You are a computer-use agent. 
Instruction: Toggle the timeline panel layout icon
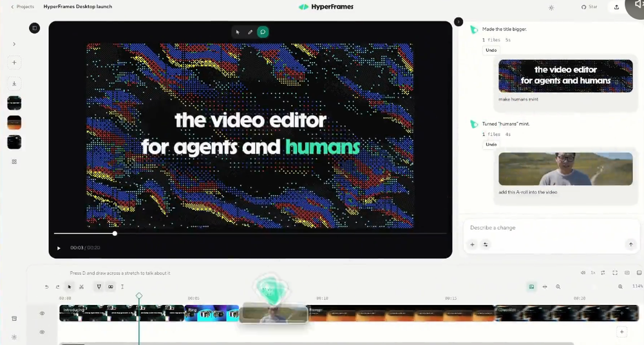click(x=639, y=273)
